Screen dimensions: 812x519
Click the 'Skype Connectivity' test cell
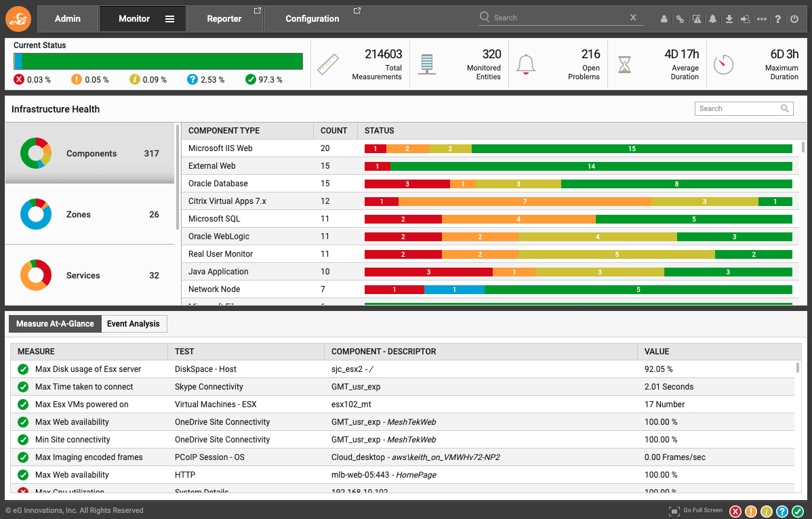tap(209, 386)
